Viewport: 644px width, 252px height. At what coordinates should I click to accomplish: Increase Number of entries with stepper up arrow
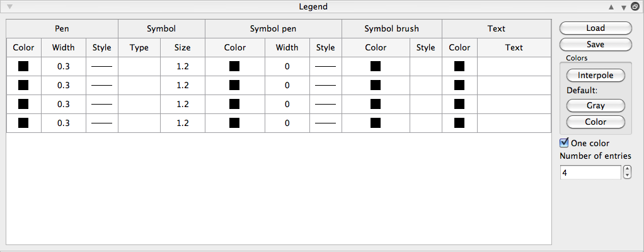coord(627,169)
